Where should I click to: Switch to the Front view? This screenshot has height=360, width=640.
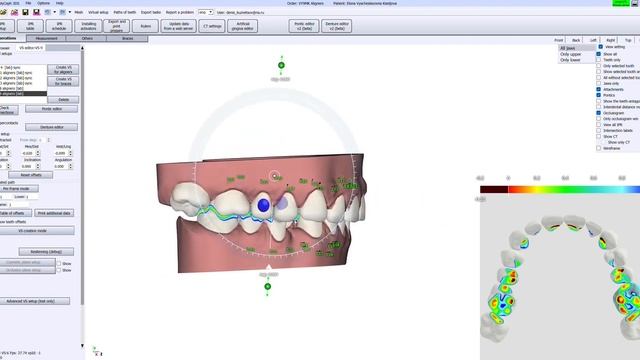pyautogui.click(x=559, y=40)
